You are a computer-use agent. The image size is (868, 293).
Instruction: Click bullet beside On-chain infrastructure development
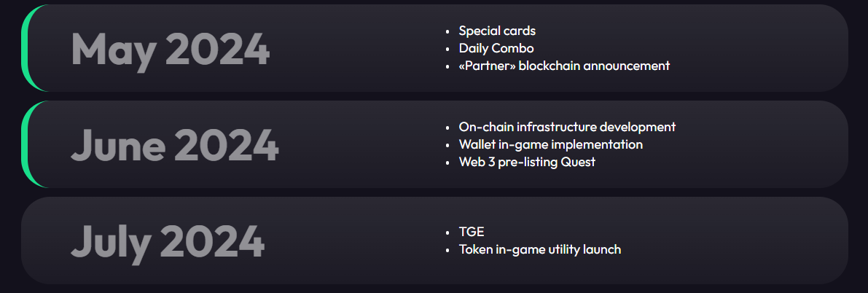[447, 128]
